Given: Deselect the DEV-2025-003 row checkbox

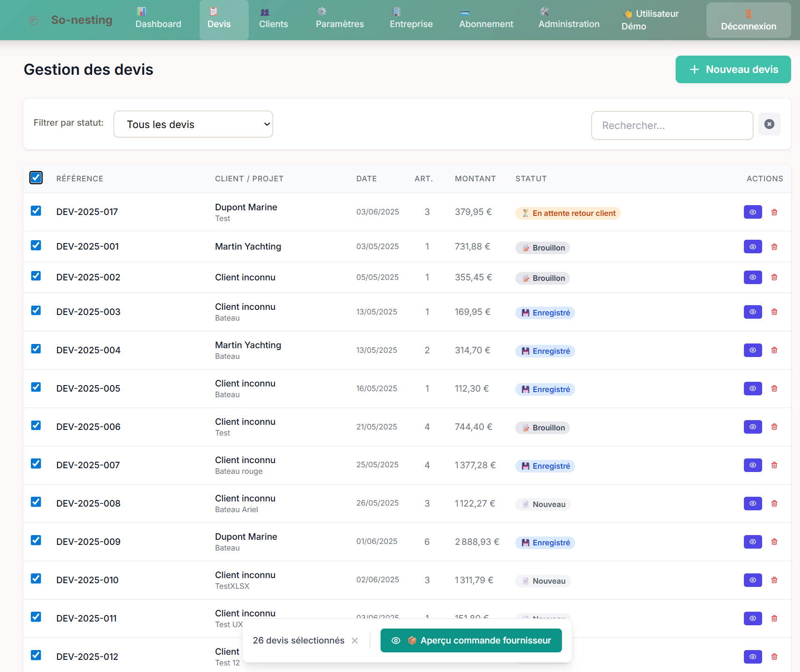Looking at the screenshot, I should (36, 311).
